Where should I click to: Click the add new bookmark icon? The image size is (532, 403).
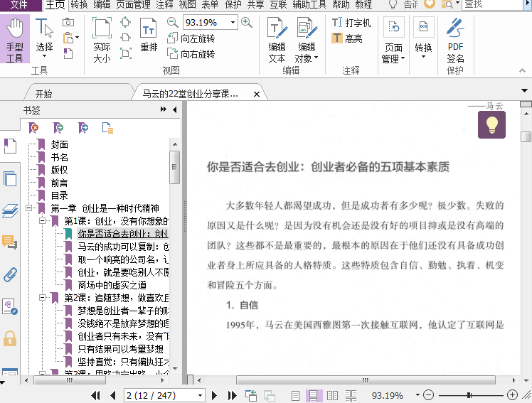58,128
